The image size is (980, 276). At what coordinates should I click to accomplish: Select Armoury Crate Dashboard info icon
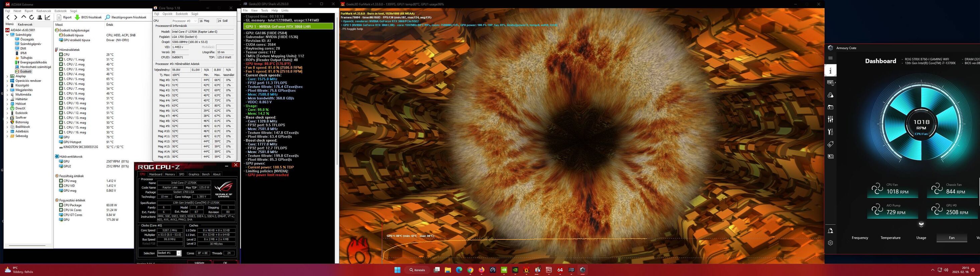[830, 70]
